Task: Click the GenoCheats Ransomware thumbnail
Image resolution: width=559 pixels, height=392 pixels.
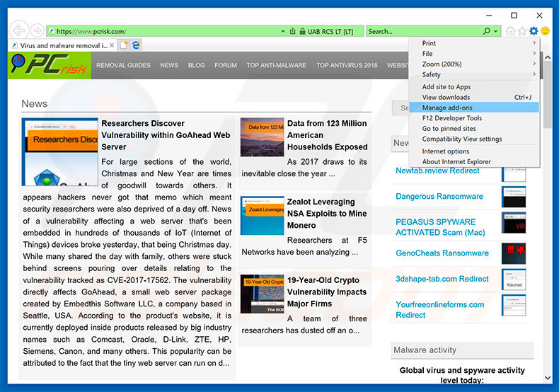Action: (x=514, y=253)
